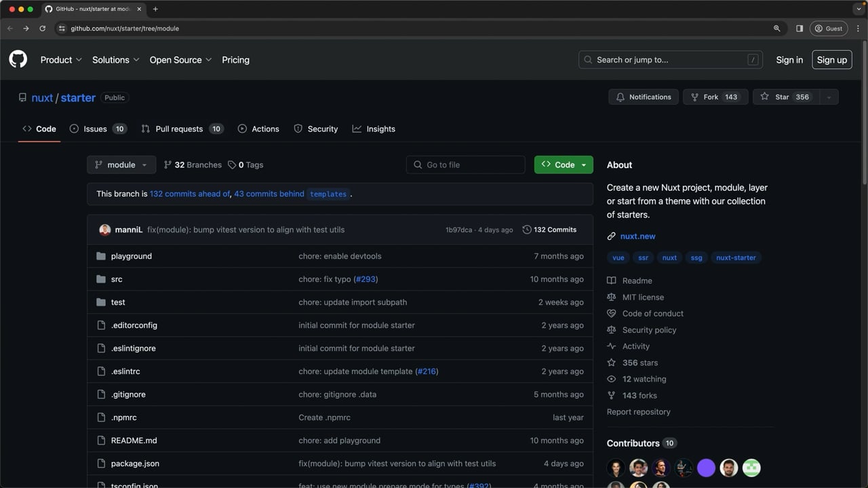Image resolution: width=868 pixels, height=488 pixels.
Task: Click the Search or jump to field
Action: [x=671, y=60]
